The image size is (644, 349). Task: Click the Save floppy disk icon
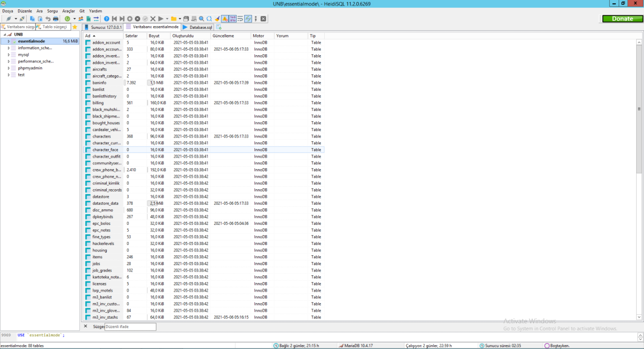(186, 19)
